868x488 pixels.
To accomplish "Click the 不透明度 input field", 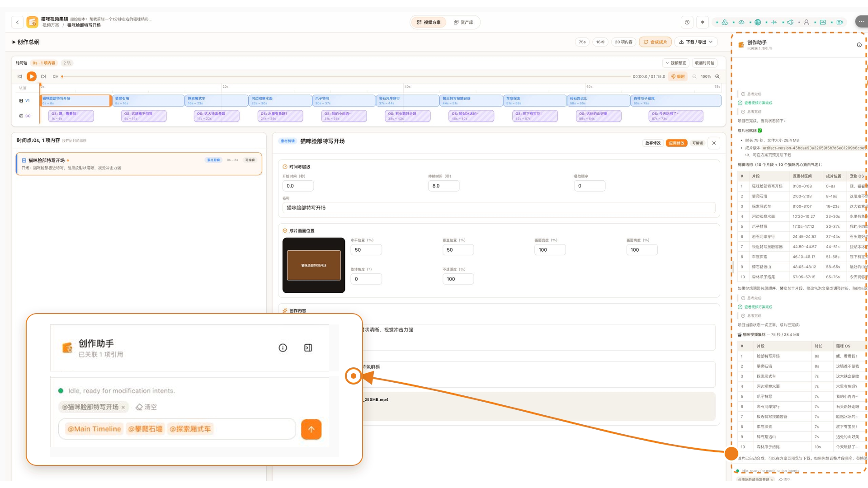I will click(x=458, y=279).
